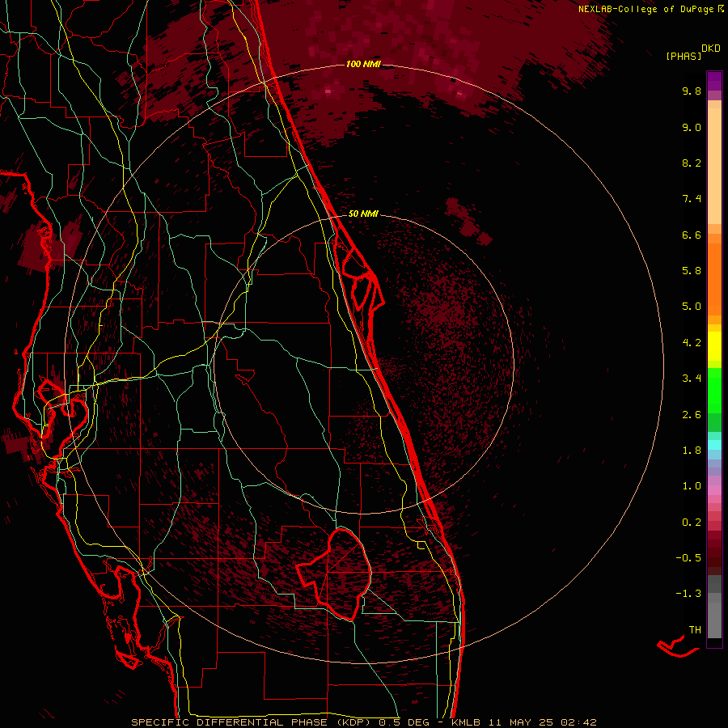Click the 7.4 legend value

[x=692, y=199]
